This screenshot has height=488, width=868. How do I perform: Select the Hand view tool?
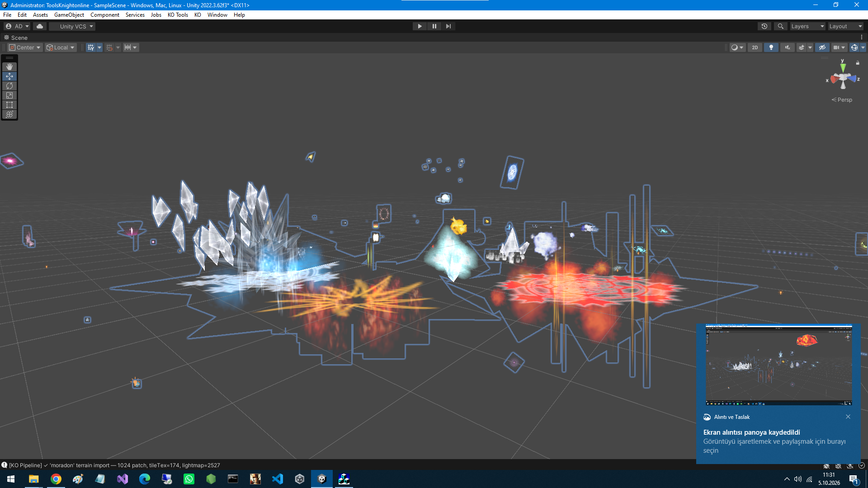(9, 67)
